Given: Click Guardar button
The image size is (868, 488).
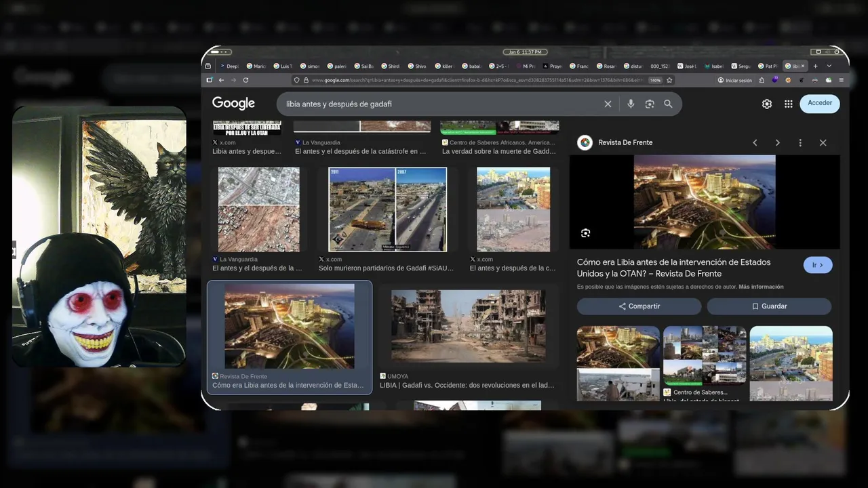Looking at the screenshot, I should tap(769, 306).
